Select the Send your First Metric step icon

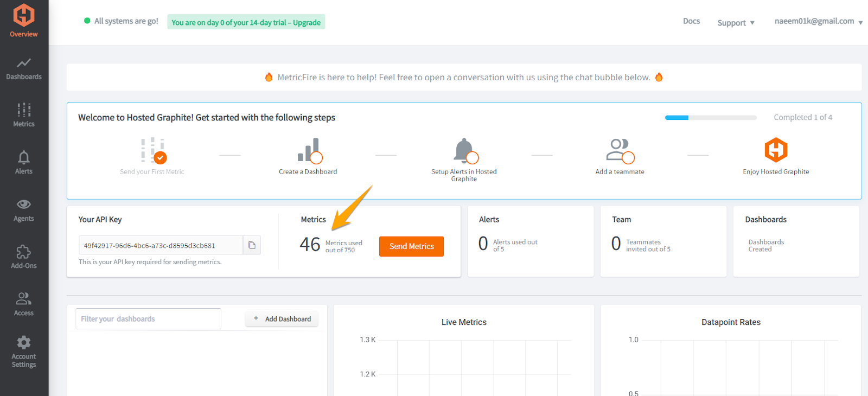[x=153, y=150]
